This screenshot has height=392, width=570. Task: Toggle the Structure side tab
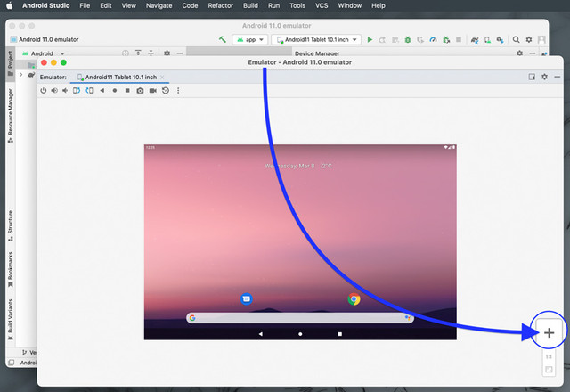11,225
